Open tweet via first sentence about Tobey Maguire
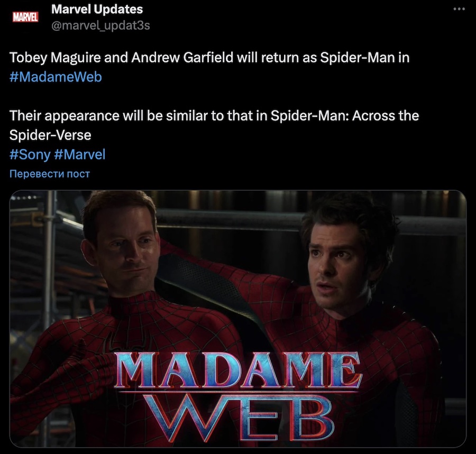This screenshot has height=454, width=476. (x=209, y=57)
